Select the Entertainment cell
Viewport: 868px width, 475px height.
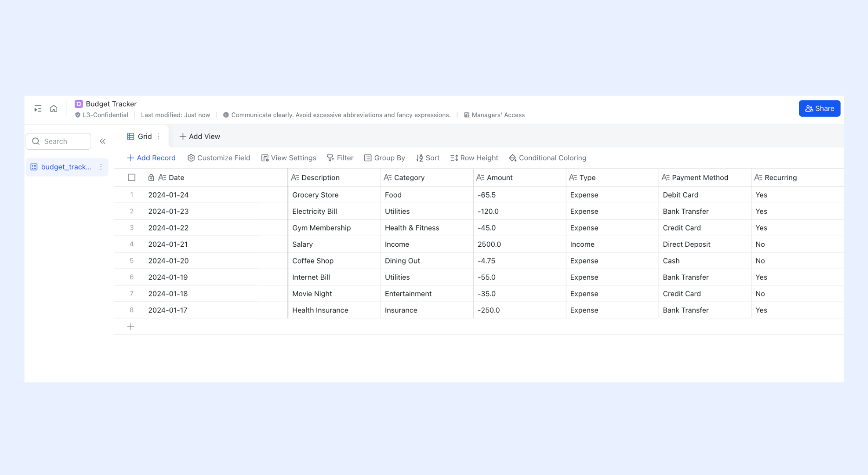click(427, 294)
